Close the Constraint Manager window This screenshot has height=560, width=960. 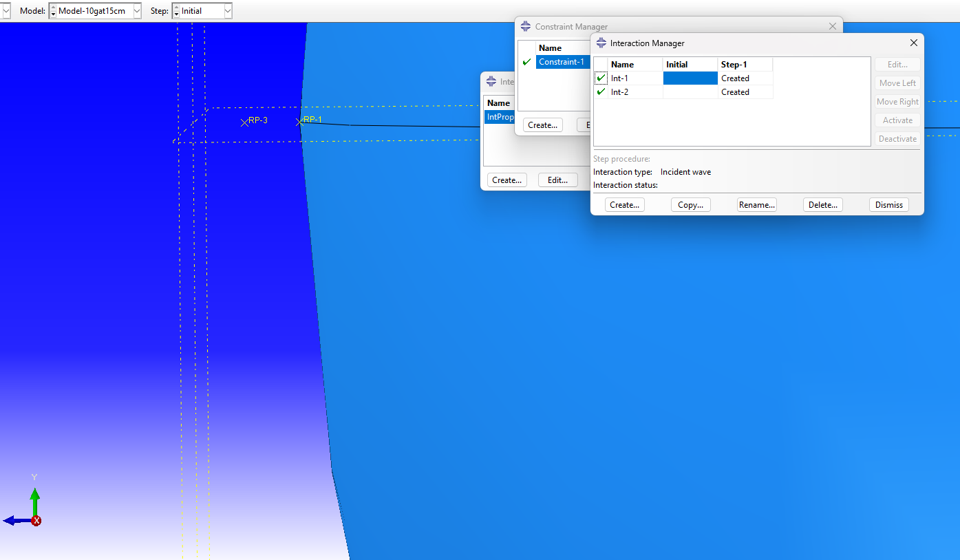833,26
